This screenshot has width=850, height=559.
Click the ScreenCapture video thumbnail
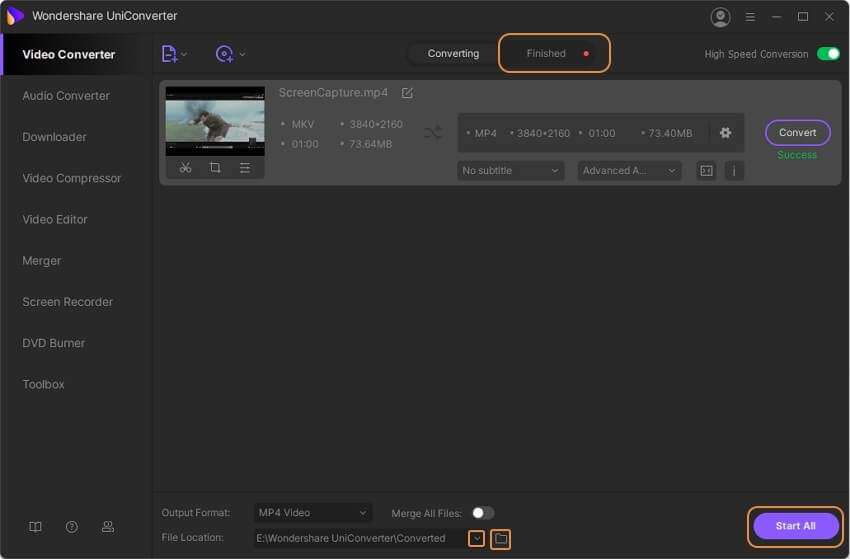coord(215,121)
